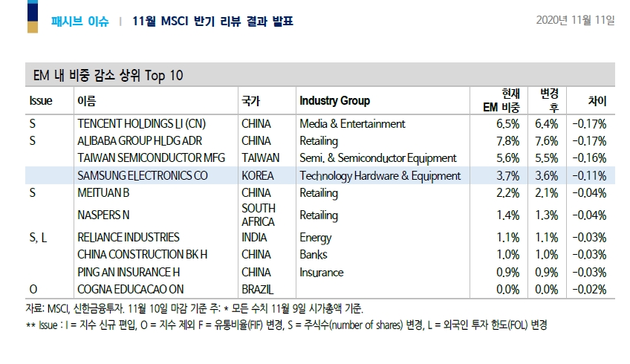Click Samsung's after-change weight '3.6%'
This screenshot has width=630, height=364.
(x=547, y=175)
